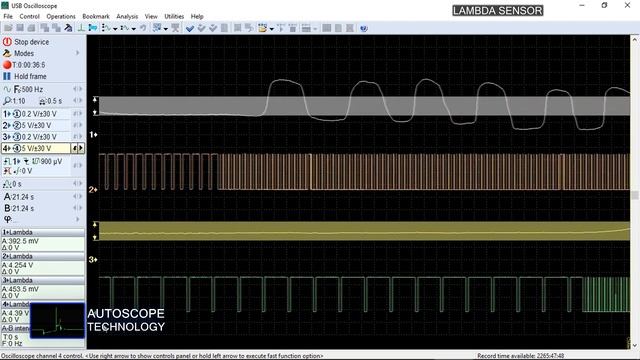Click the cursor A label icon

tap(7, 197)
